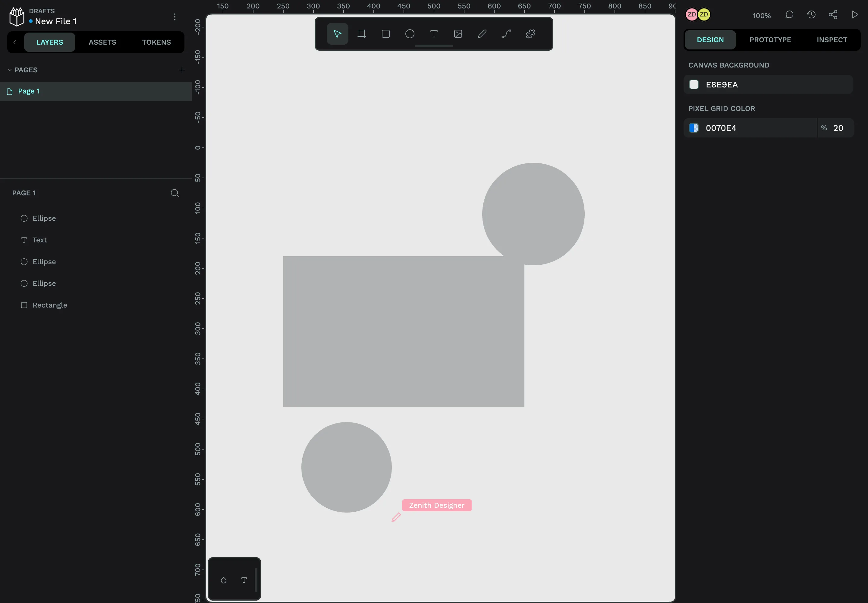Click the Rectangle layer's square icon
This screenshot has height=603, width=868.
click(x=24, y=305)
